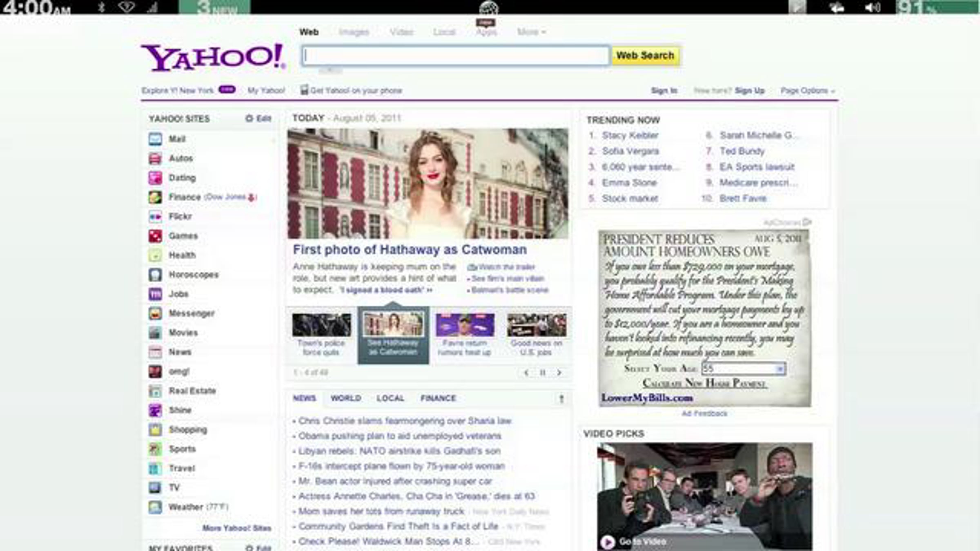The height and width of the screenshot is (551, 980).
Task: Click the Horoscopes icon
Action: coord(155,275)
